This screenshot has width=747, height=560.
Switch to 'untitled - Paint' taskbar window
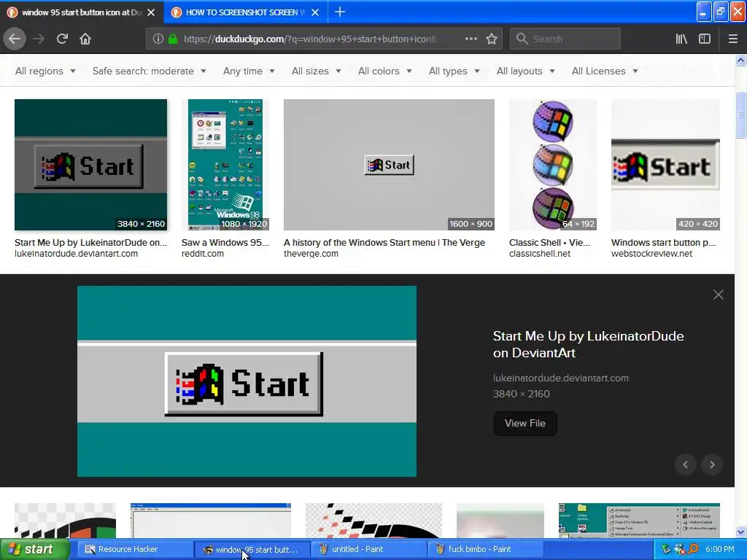368,550
